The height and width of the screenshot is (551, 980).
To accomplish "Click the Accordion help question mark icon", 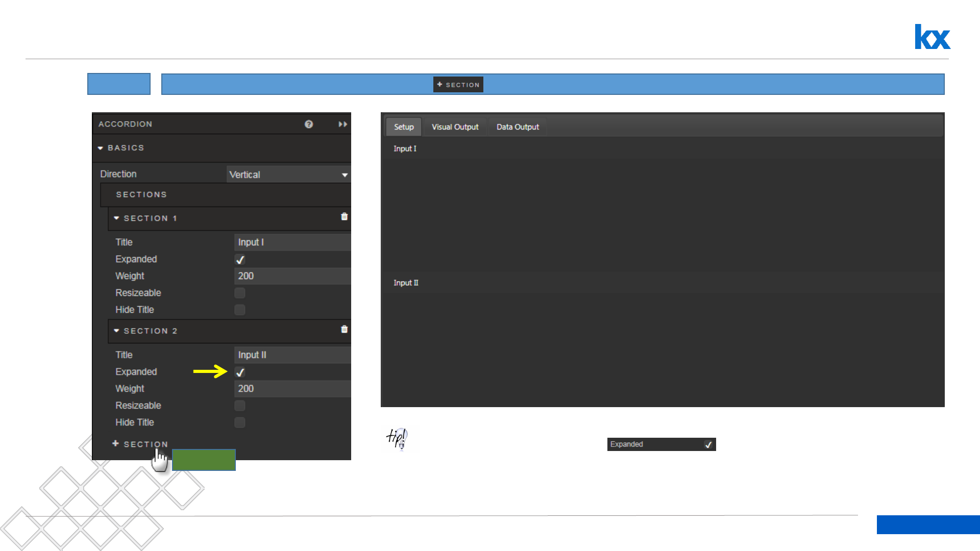I will tap(309, 124).
